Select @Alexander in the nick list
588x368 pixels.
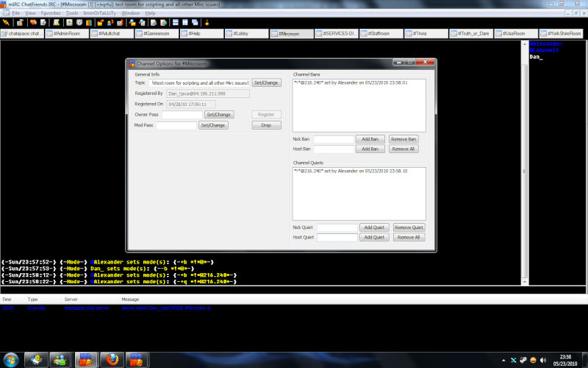(x=545, y=43)
